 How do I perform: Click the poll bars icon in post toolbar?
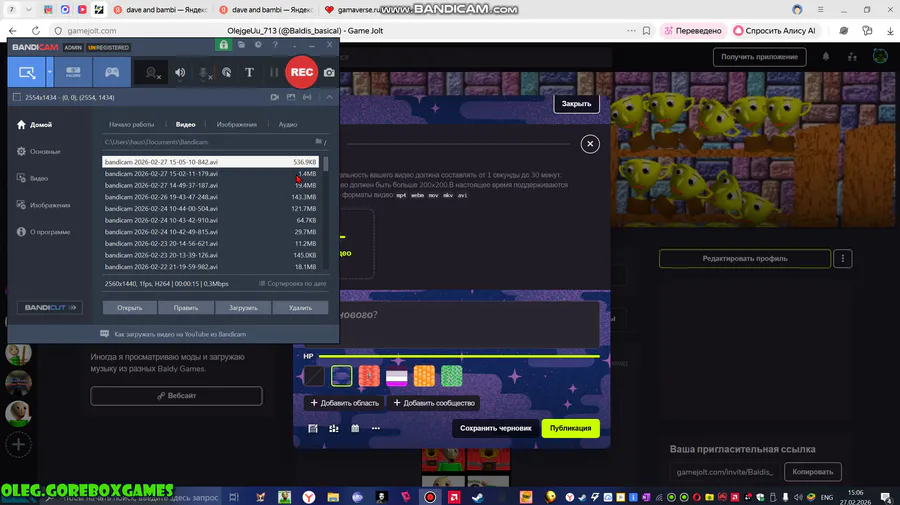coord(333,429)
